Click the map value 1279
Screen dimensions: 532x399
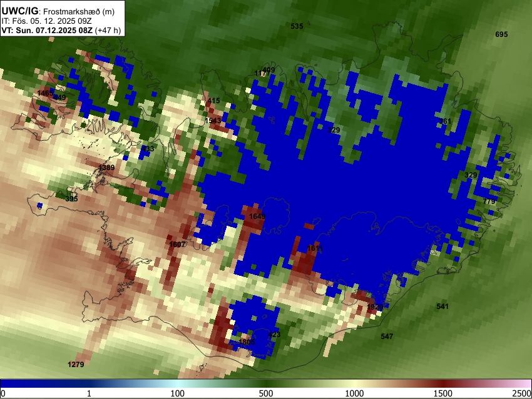click(x=76, y=365)
